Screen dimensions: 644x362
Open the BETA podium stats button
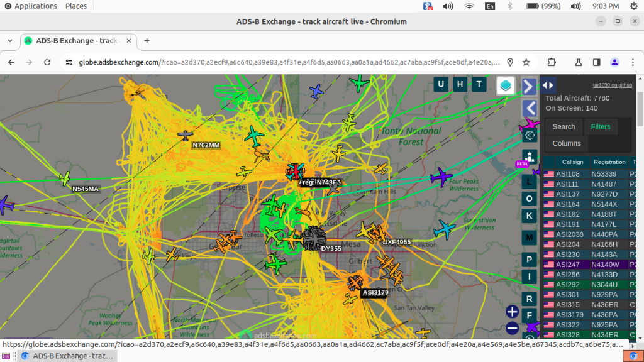529,158
